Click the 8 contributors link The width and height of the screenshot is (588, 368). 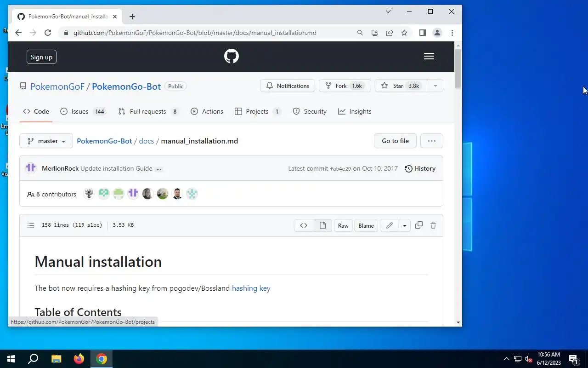point(51,194)
